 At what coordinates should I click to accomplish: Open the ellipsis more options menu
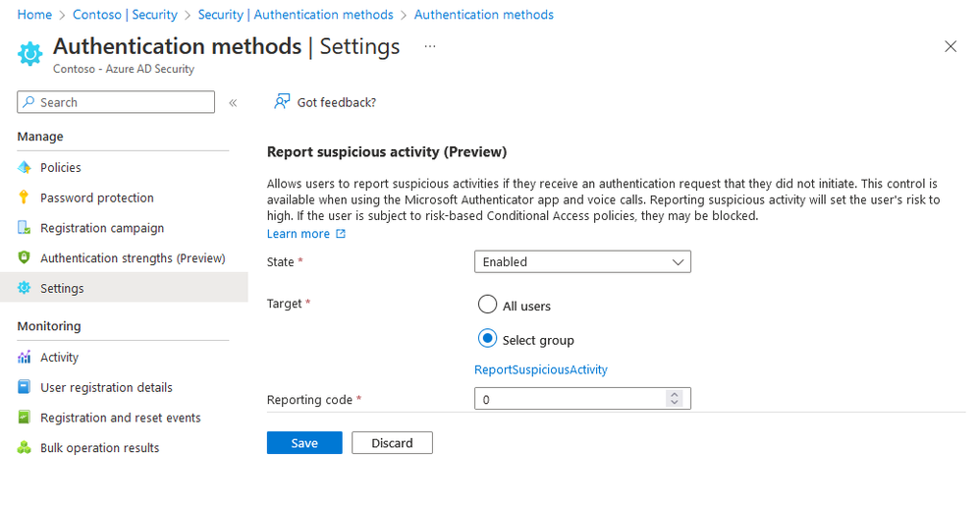click(430, 46)
